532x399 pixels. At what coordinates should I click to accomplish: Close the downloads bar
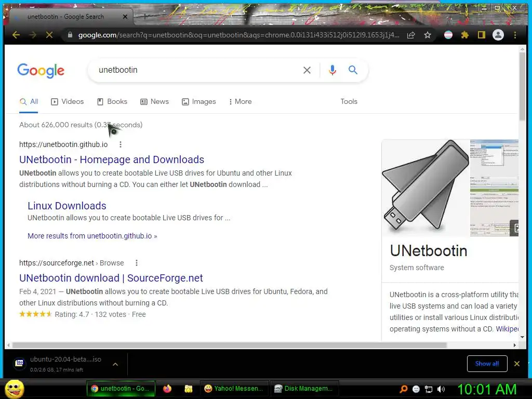click(x=517, y=364)
